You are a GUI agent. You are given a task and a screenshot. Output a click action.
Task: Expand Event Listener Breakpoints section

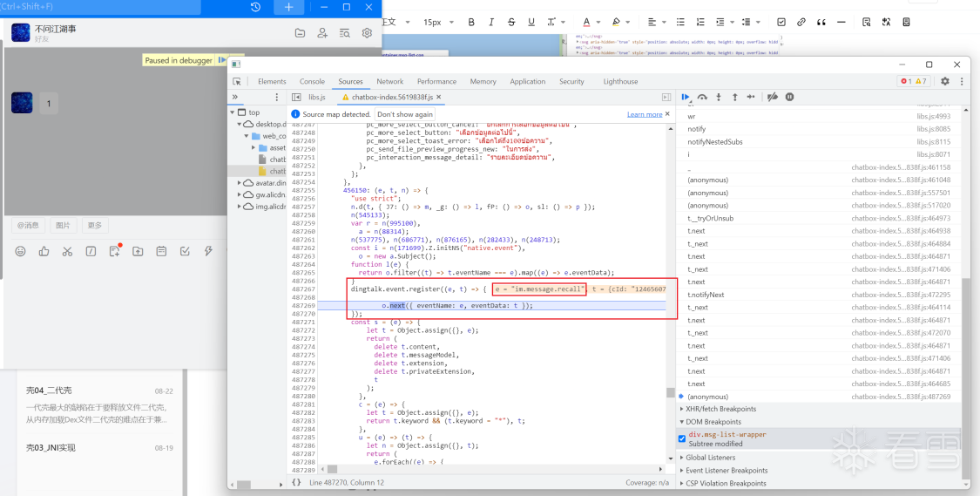click(x=726, y=471)
